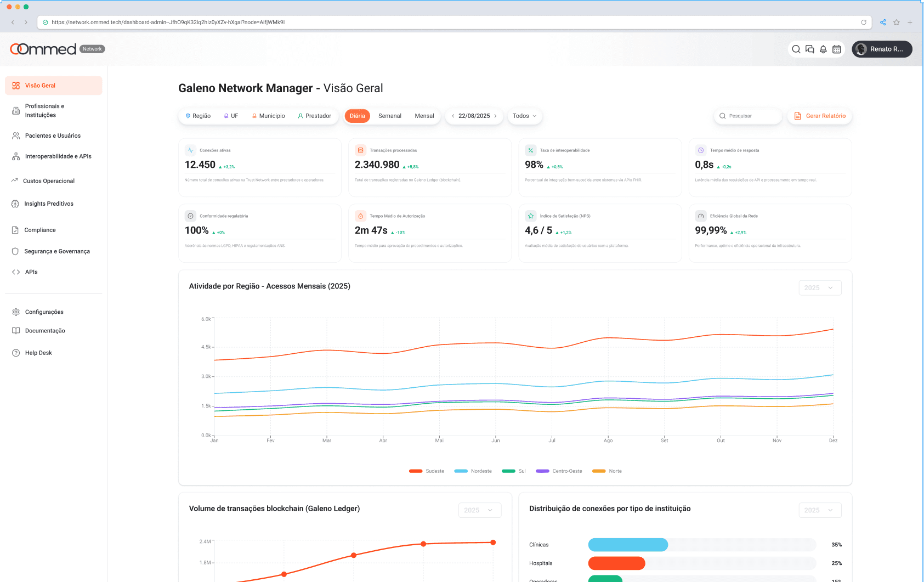Toggle the Sul series in the legend
This screenshot has height=582, width=924.
[x=514, y=471]
